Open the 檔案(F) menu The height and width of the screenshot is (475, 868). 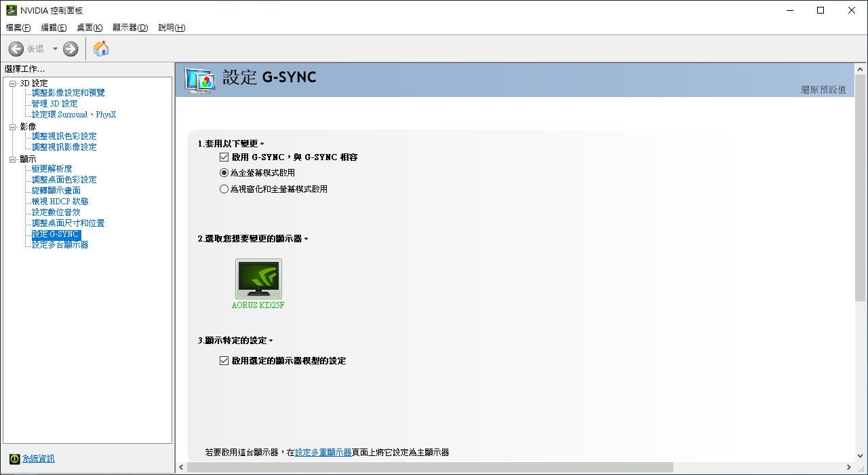(x=18, y=28)
